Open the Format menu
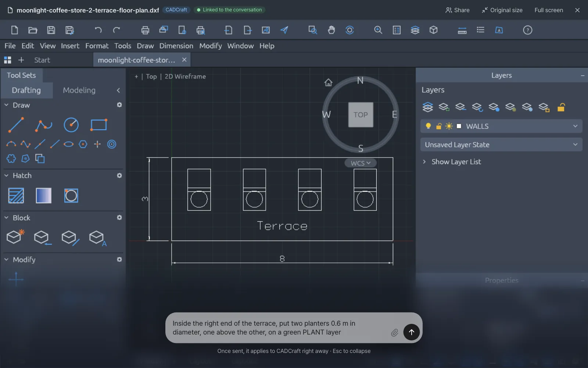 [97, 46]
